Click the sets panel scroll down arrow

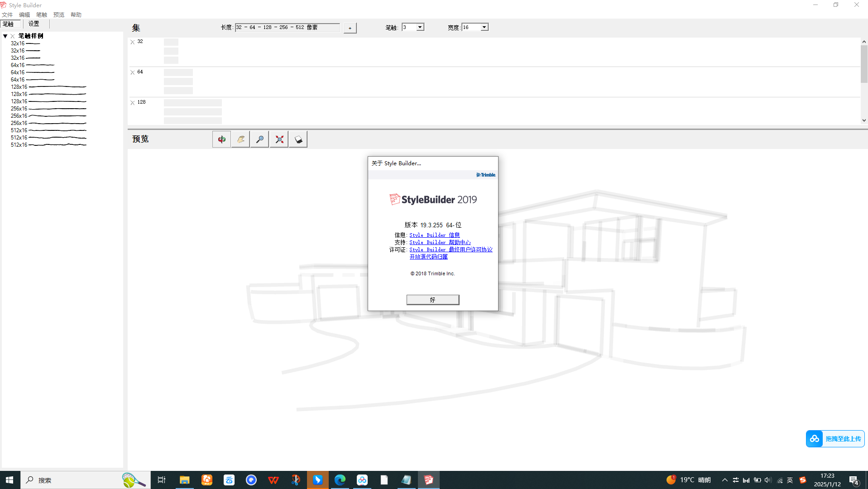click(x=864, y=120)
